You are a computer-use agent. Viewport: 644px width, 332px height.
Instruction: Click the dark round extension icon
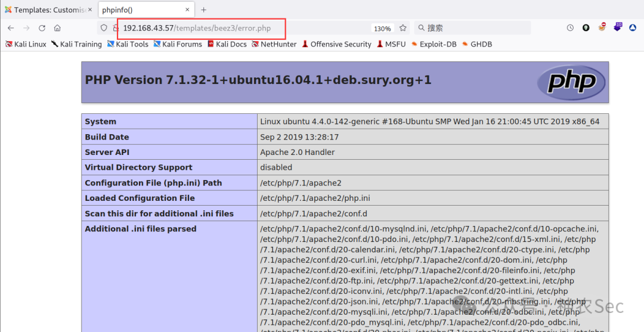click(586, 28)
